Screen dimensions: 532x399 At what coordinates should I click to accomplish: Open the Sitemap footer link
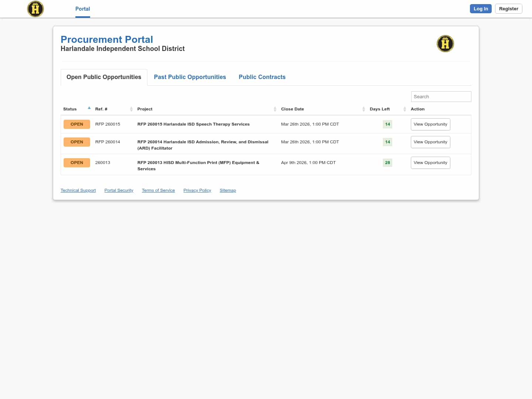[x=228, y=190]
